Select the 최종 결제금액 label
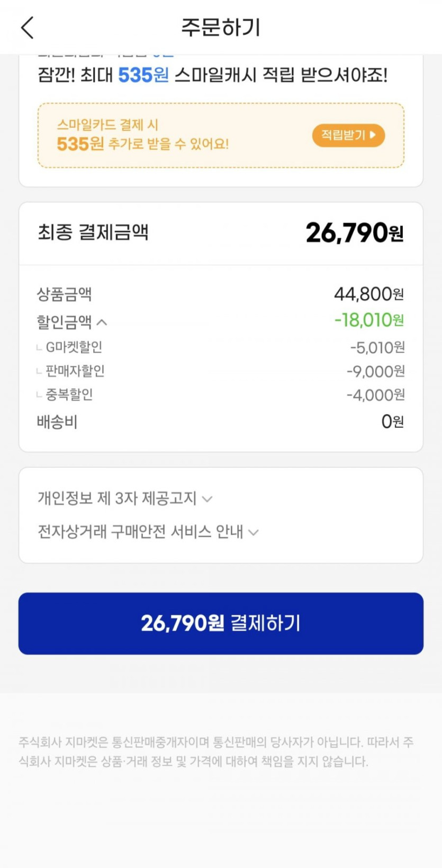 point(93,232)
